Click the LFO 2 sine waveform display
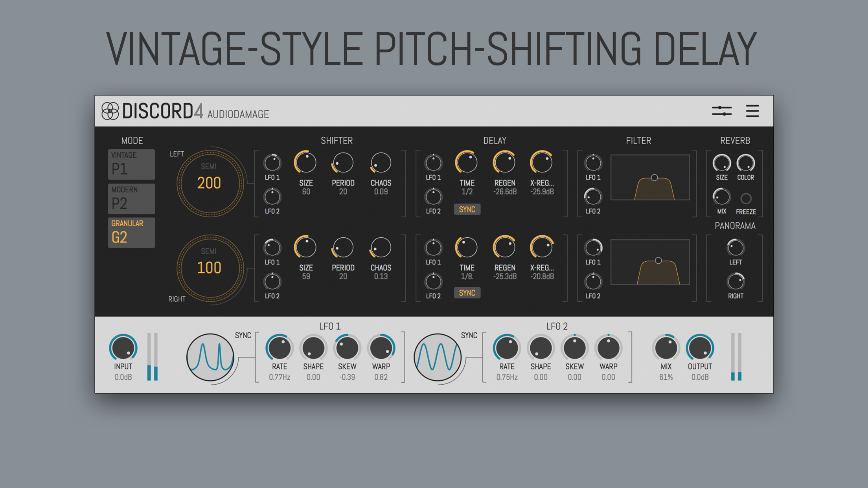 point(437,357)
